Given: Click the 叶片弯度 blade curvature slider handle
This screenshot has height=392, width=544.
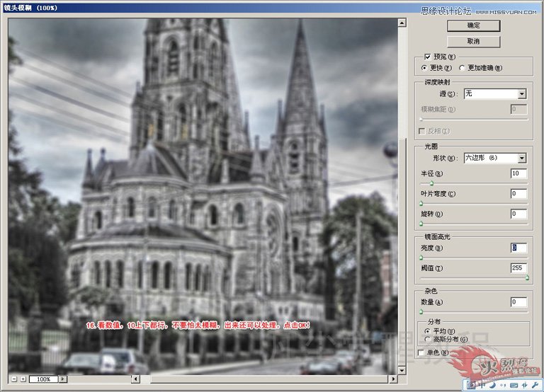Looking at the screenshot, I should click(x=421, y=204).
